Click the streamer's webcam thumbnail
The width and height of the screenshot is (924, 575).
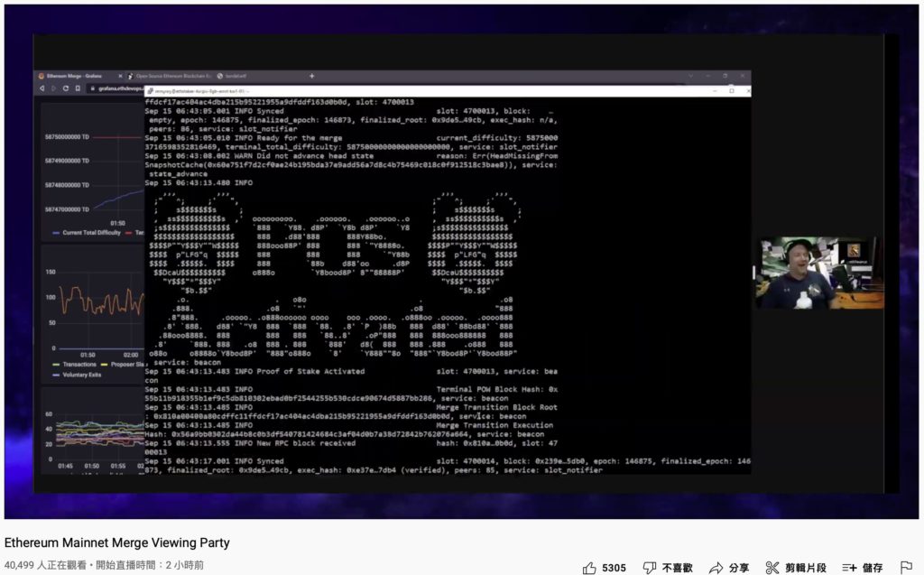(819, 273)
